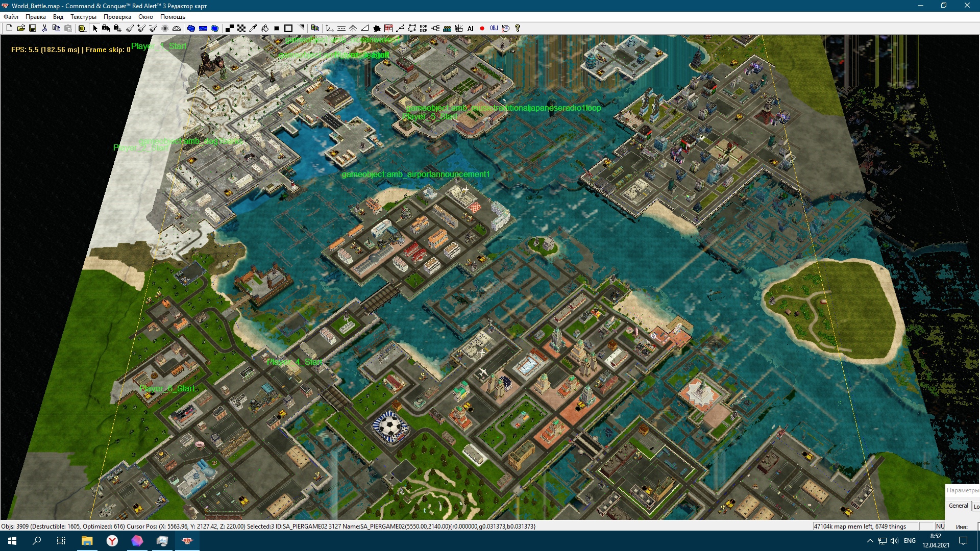The image size is (980, 551).
Task: Open the notification center icon
Action: pos(964,541)
